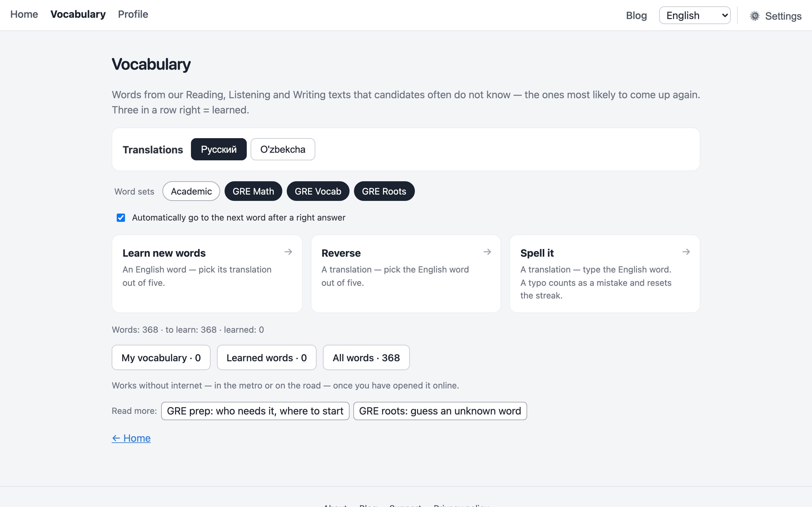Click the Settings gear icon

(754, 16)
